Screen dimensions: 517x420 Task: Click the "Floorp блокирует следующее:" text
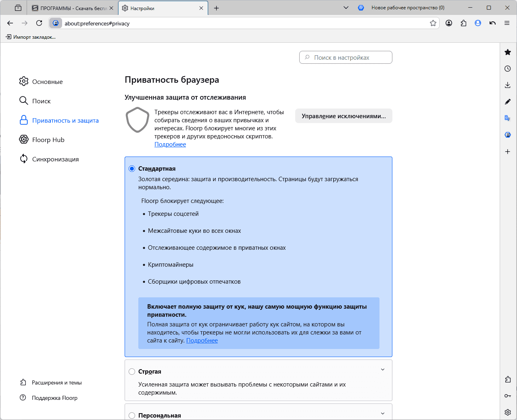tap(182, 201)
